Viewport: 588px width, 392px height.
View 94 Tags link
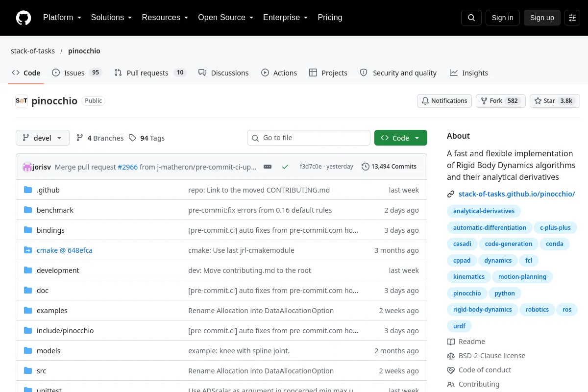click(147, 138)
